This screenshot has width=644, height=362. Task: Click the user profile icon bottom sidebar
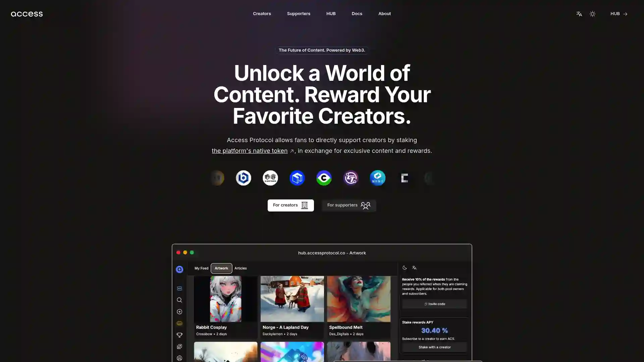click(179, 358)
